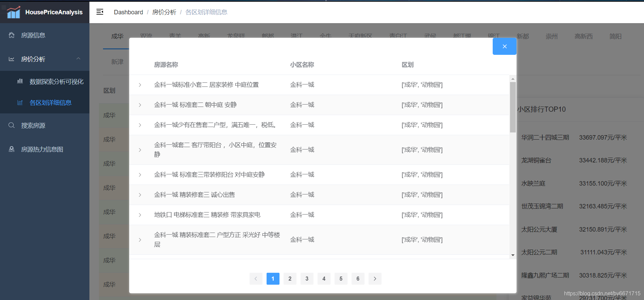Click 隆鑫九熙广场二期 in the TOP10 list
The image size is (644, 300).
pos(545,275)
